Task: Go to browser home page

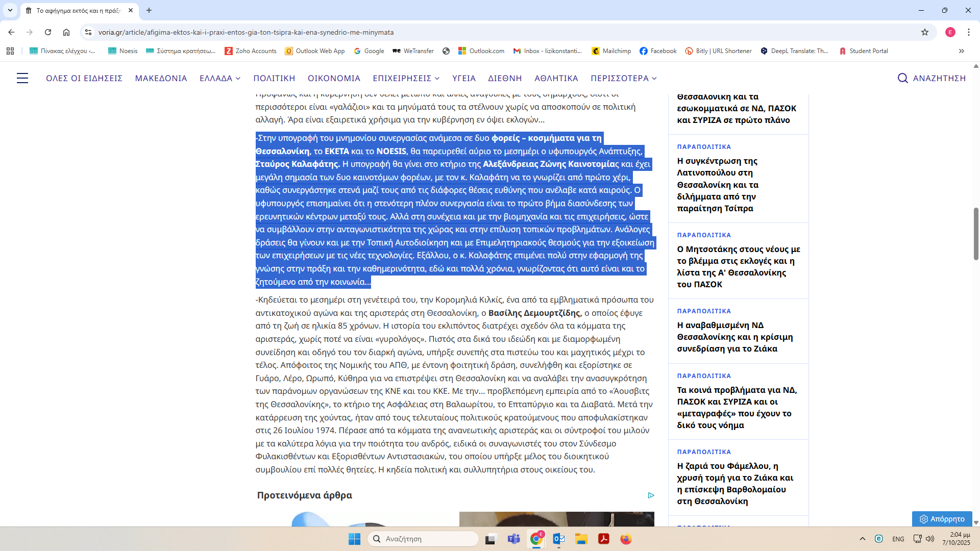Action: pos(66,32)
